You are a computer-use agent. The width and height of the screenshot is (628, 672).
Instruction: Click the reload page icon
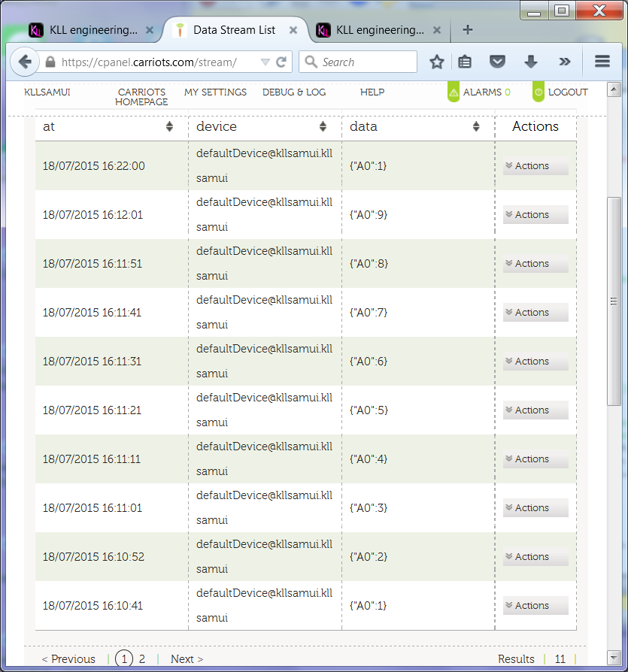[x=281, y=62]
